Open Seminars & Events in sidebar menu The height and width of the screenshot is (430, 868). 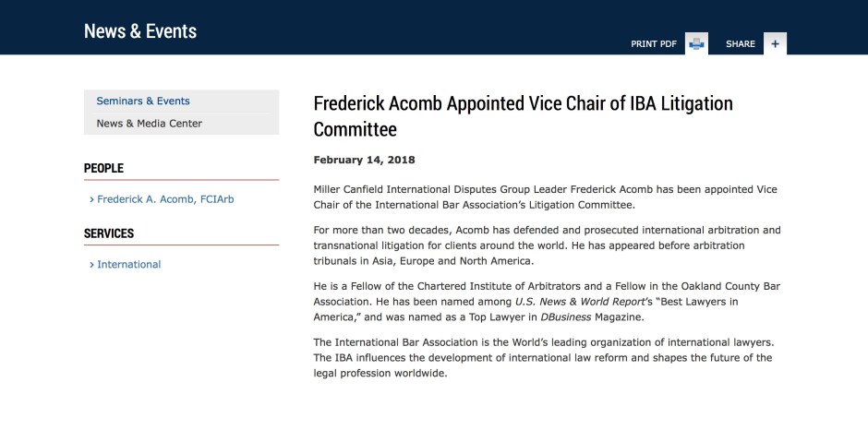tap(143, 102)
